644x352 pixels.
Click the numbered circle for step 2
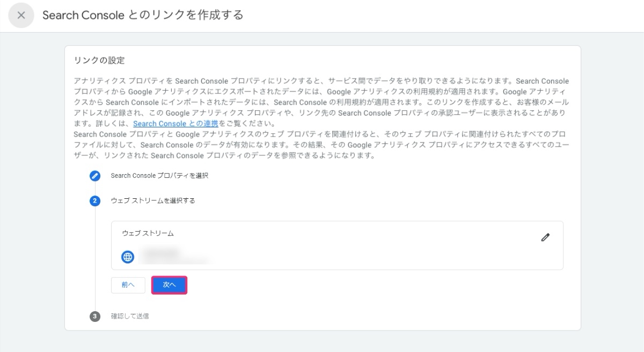[95, 200]
